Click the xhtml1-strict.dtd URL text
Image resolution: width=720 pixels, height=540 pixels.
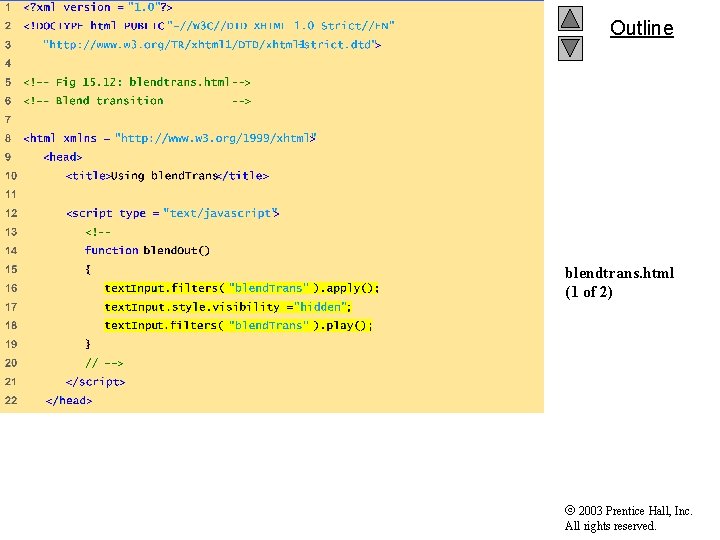pyautogui.click(x=212, y=45)
